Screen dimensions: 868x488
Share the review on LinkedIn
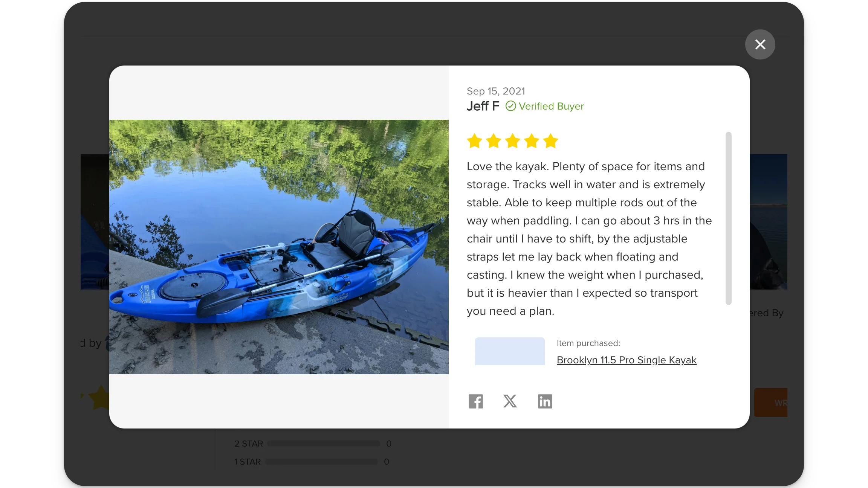click(545, 401)
